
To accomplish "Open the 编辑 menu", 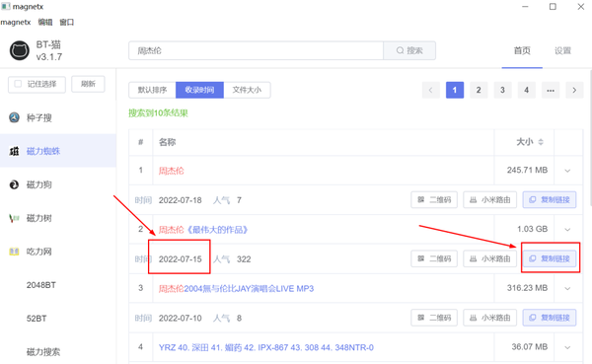I will (45, 23).
